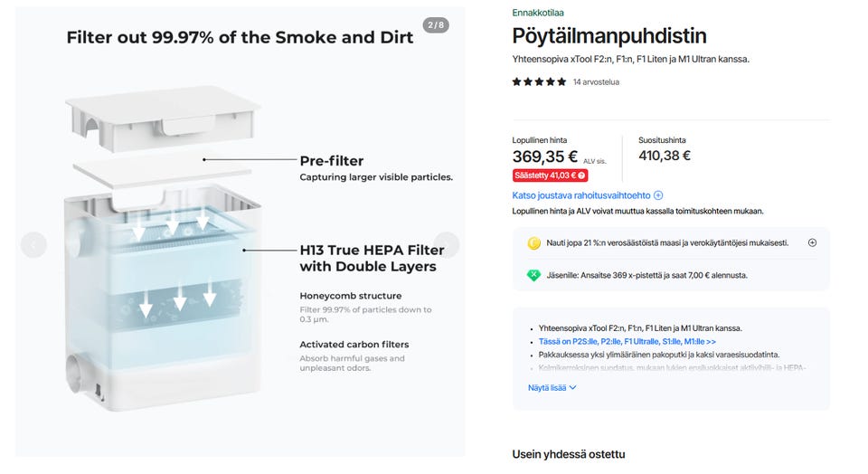The width and height of the screenshot is (868, 474).
Task: Click the Usein yhdessä ostettu heading
Action: click(x=569, y=454)
